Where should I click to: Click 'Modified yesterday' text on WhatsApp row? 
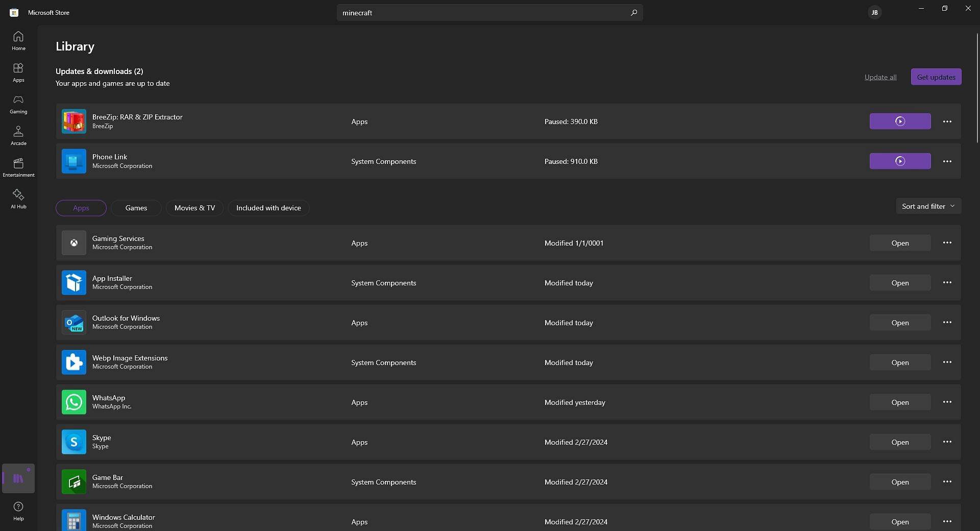(575, 402)
